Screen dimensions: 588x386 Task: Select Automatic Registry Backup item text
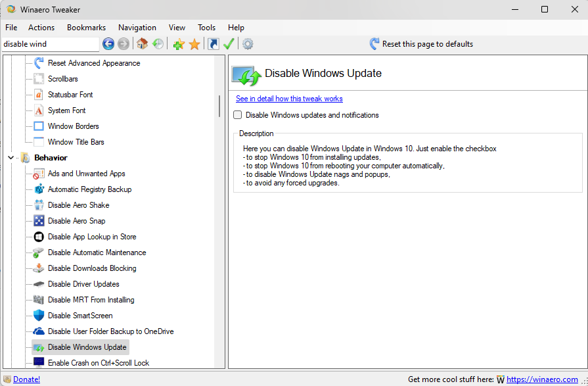pos(89,189)
